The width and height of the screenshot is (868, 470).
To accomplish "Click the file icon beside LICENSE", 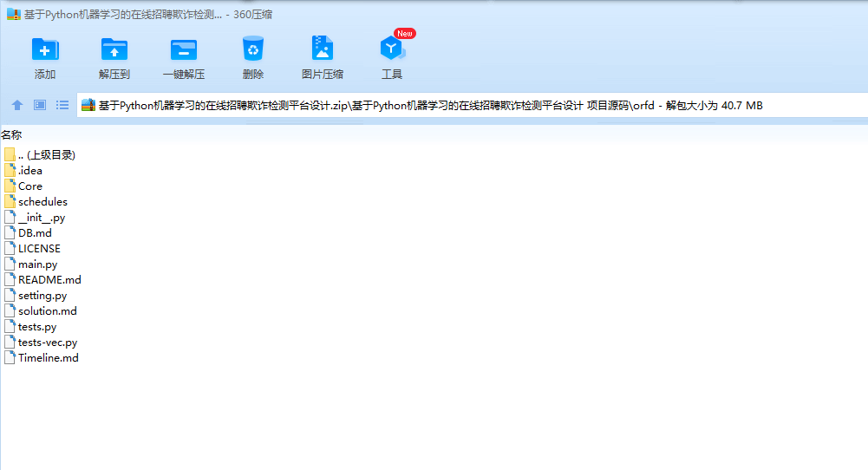I will click(10, 248).
